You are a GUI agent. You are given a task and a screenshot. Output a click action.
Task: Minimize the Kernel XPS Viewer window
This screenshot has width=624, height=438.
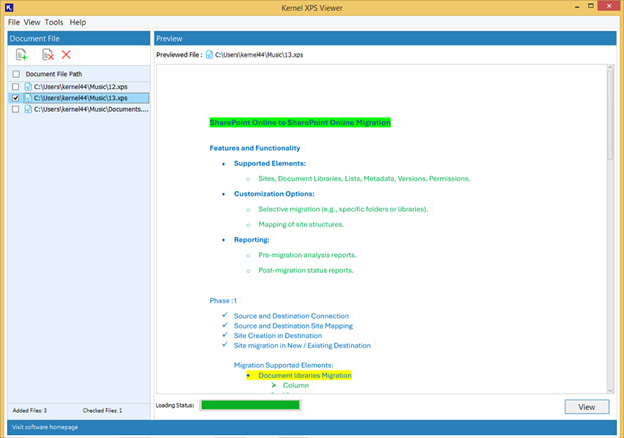[x=577, y=7]
